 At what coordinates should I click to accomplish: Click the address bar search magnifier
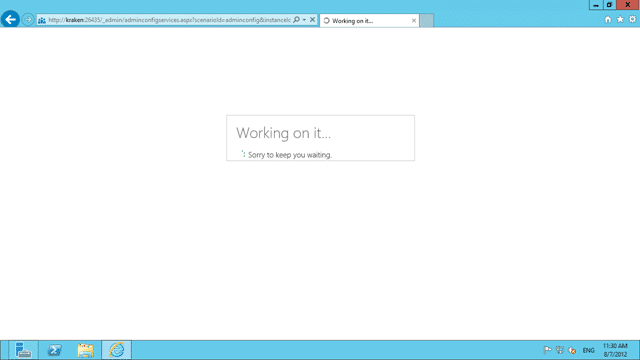click(297, 20)
